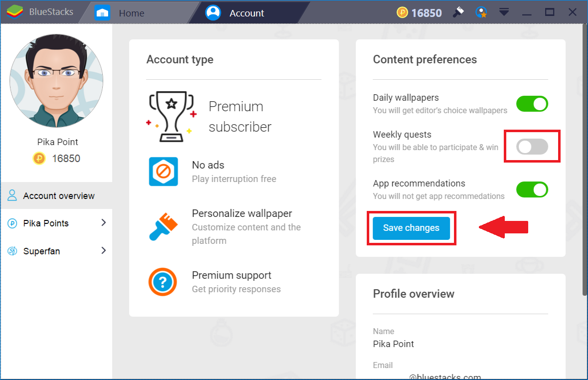
Task: Click the profile Name value Pika Point
Action: (x=393, y=344)
